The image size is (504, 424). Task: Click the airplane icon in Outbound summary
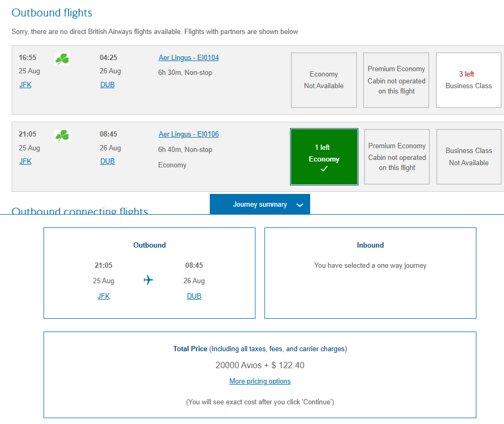coord(148,279)
